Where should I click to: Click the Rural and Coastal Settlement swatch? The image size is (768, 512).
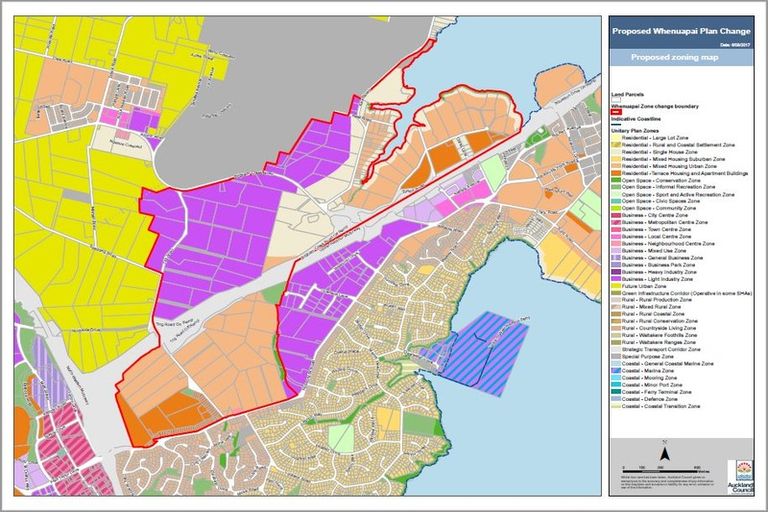pos(615,145)
